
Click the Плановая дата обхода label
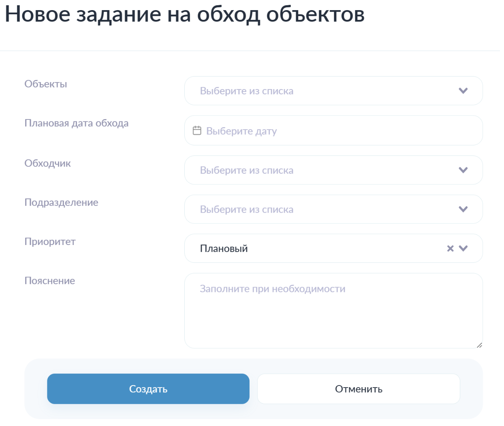(77, 123)
